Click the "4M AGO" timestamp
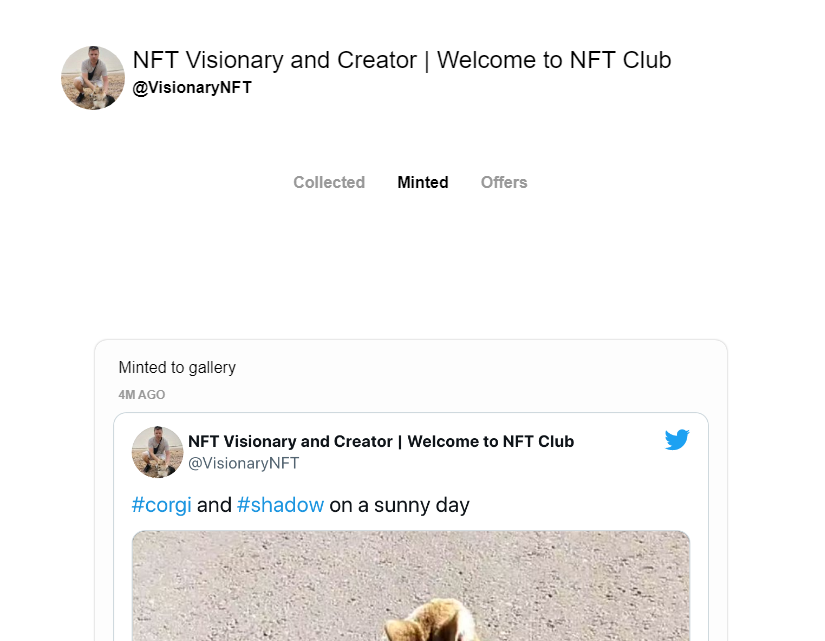The image size is (825, 641). pyautogui.click(x=142, y=395)
